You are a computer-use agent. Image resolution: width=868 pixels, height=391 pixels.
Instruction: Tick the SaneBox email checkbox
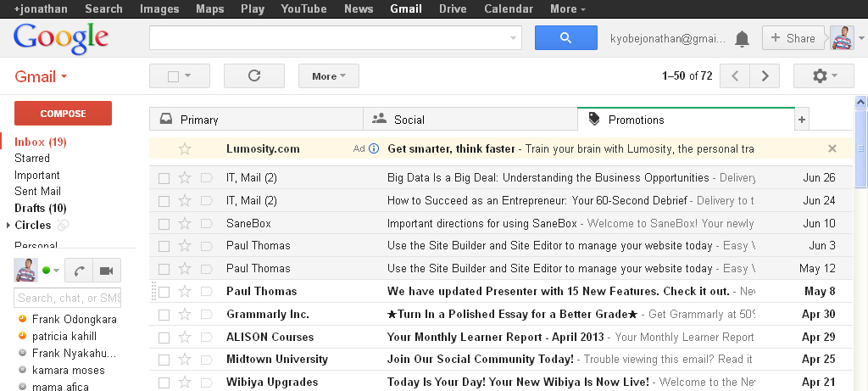point(164,224)
